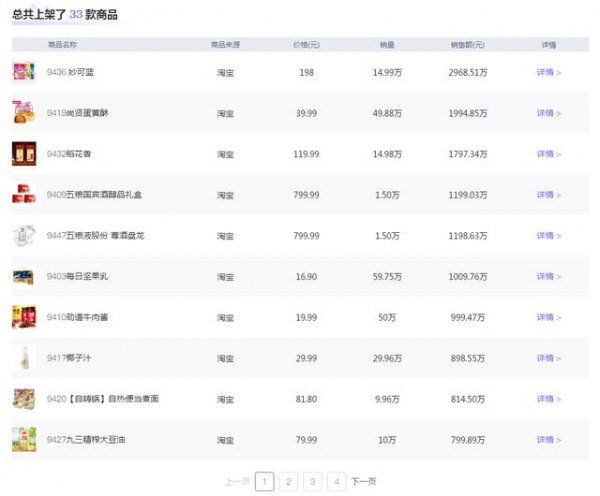
Task: Select product name 9403每日坚果乳
Action: [77, 276]
